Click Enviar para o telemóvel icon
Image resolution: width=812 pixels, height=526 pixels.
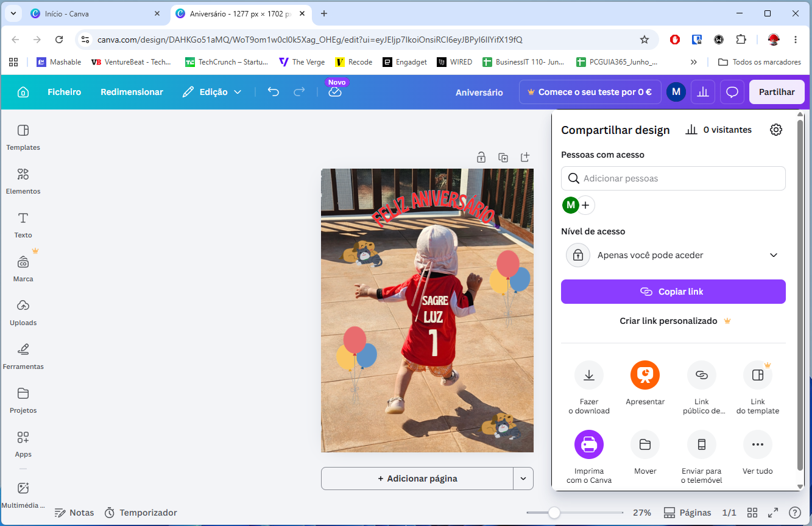702,444
